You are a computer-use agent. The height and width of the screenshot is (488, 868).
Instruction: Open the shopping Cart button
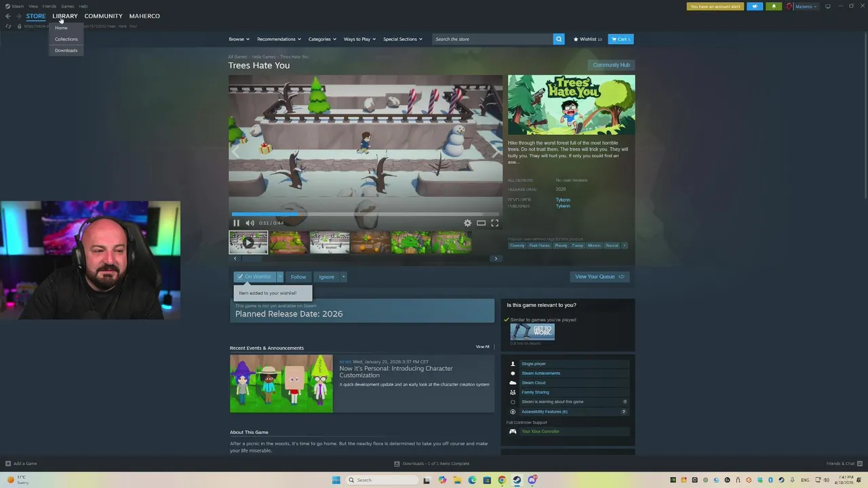click(620, 39)
